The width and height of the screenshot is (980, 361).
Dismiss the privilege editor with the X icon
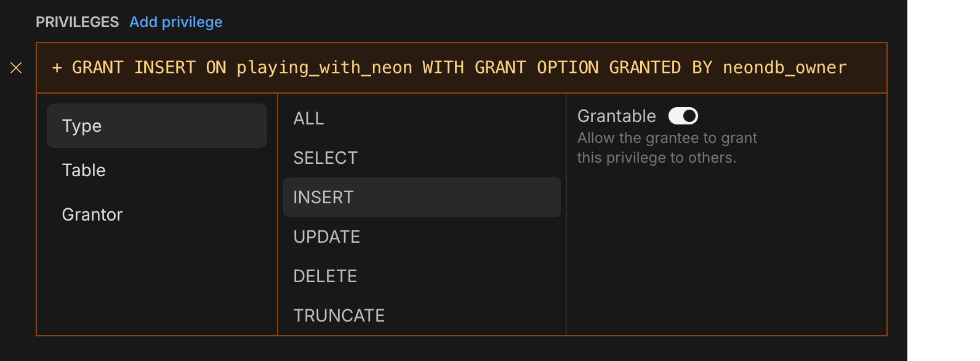coord(16,68)
